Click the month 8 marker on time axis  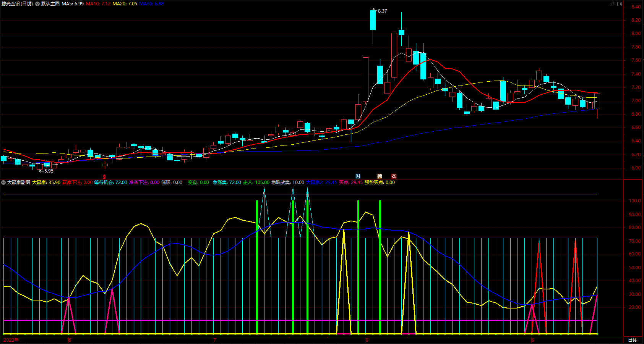367,340
